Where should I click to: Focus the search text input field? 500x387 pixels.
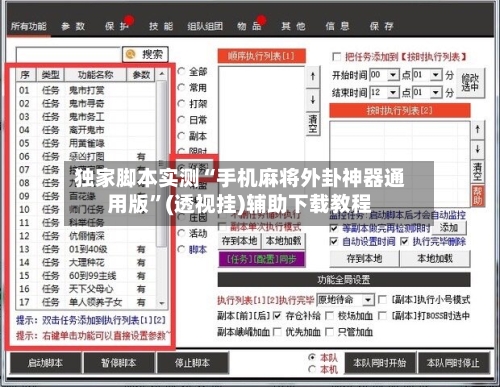68,54
